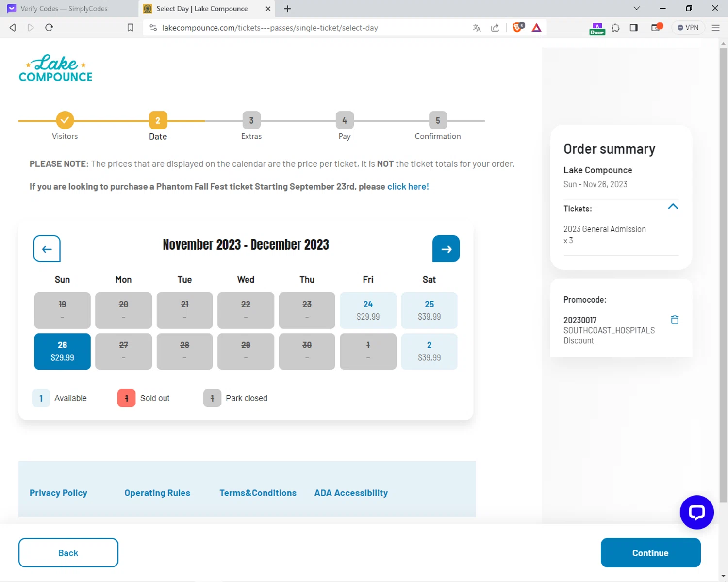Image resolution: width=728 pixels, height=582 pixels.
Task: Share this page from the address bar
Action: [x=495, y=28]
